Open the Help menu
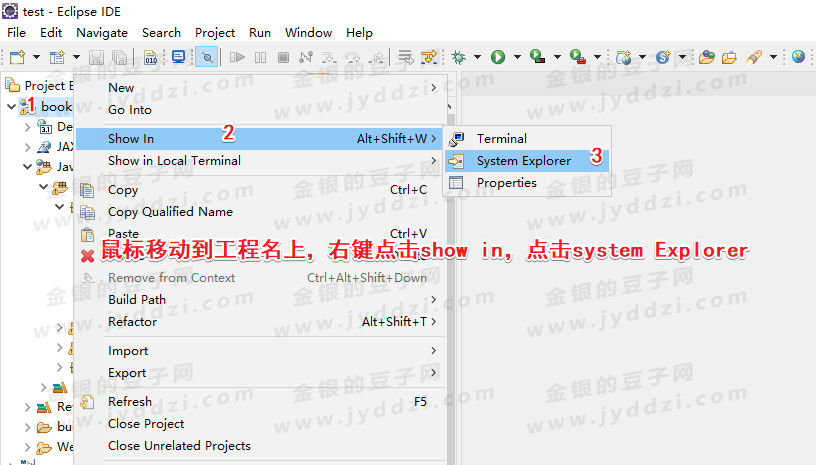Screen dimensions: 816x465 pos(360,32)
